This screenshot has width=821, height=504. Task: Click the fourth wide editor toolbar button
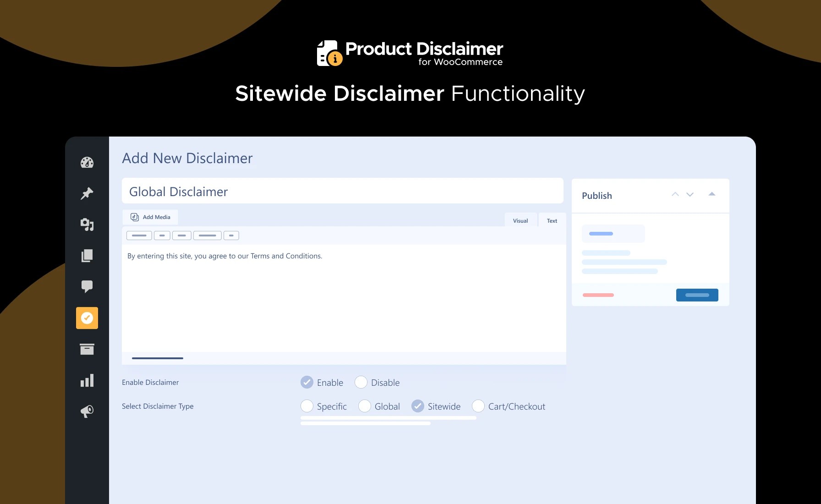click(208, 236)
